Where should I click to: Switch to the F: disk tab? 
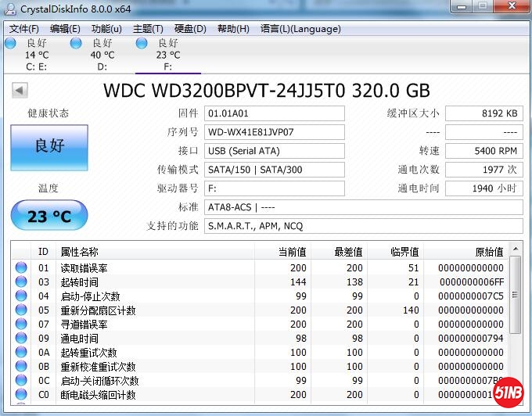click(x=167, y=55)
